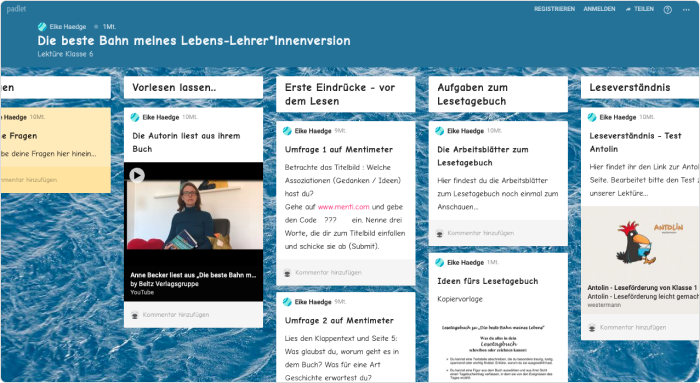700x383 pixels.
Task: Open the Anne Becker YouTube video thumbnail
Action: (x=193, y=214)
